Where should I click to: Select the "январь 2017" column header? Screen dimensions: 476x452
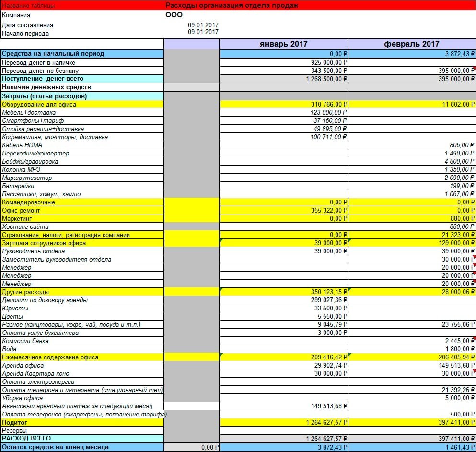[284, 44]
